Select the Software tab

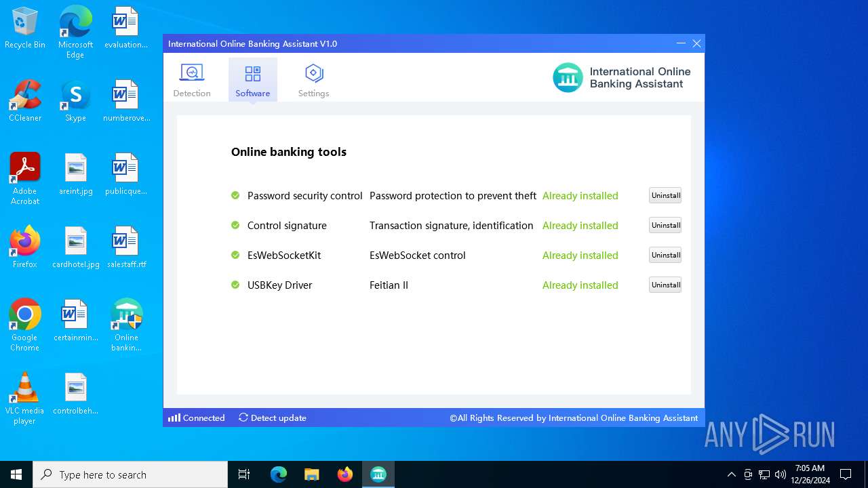tap(253, 80)
